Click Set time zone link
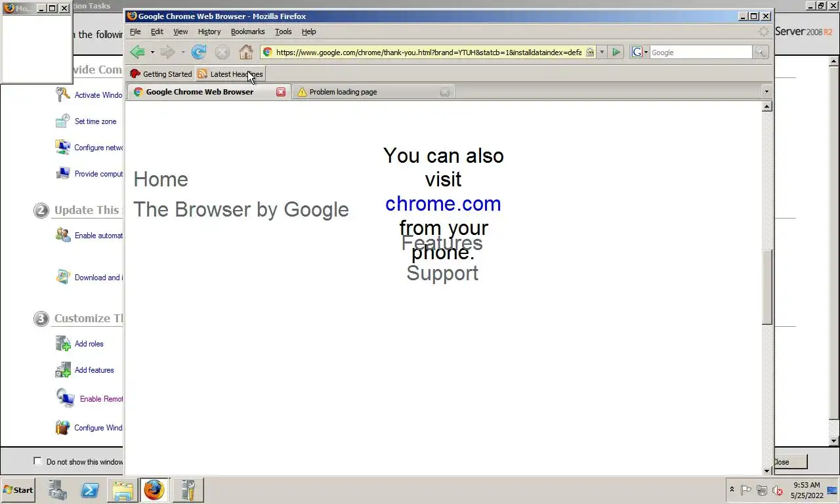The height and width of the screenshot is (504, 840). tap(95, 121)
